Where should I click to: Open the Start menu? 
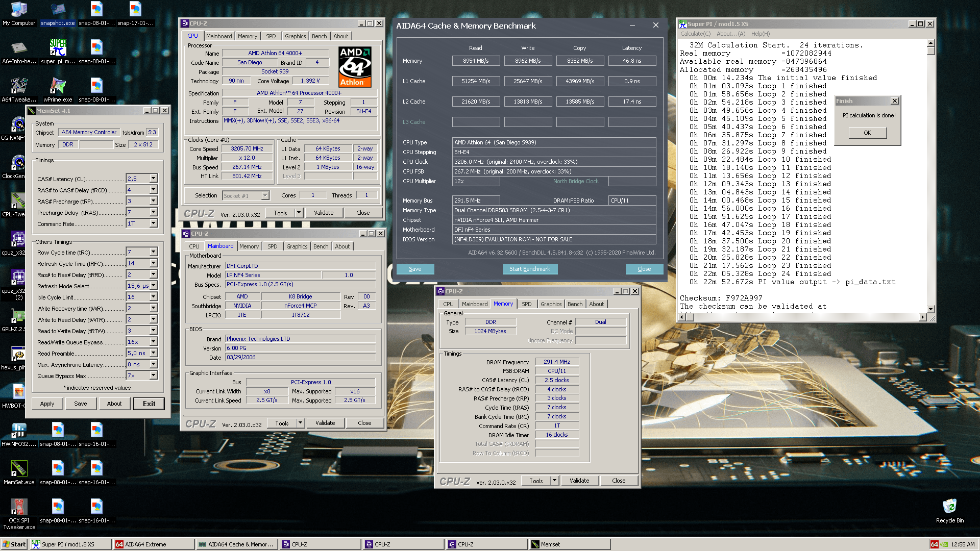click(x=14, y=544)
